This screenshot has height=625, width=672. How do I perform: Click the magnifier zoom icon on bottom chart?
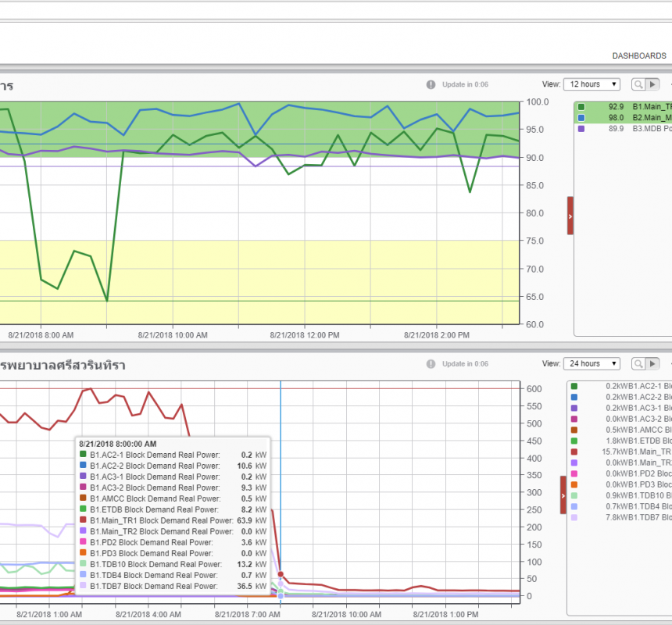638,364
